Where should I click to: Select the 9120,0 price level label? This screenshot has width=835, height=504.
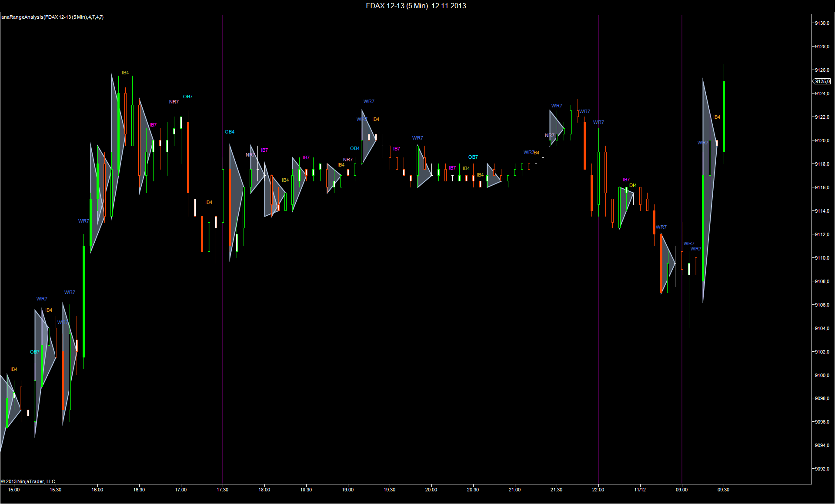coord(822,140)
